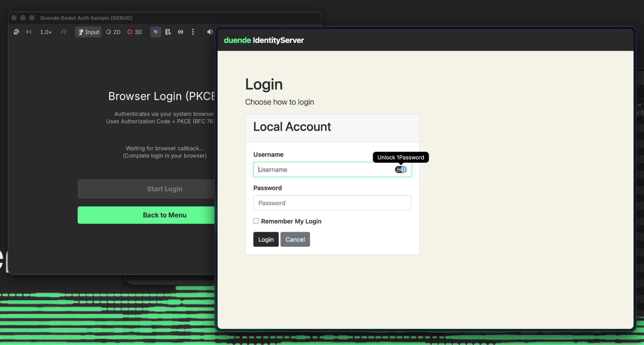Check the Remember My Login checkbox
Viewport: 644px width, 345px height.
(256, 221)
